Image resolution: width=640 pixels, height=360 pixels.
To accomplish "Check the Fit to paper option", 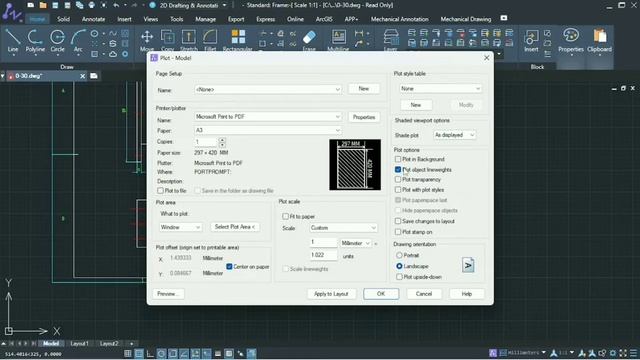I will click(x=285, y=216).
